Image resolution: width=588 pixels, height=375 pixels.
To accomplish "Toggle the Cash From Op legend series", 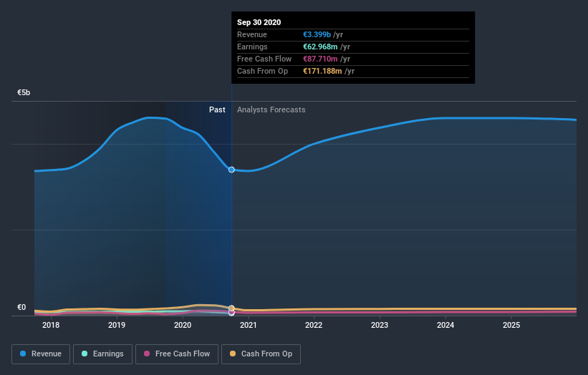I will (x=261, y=354).
